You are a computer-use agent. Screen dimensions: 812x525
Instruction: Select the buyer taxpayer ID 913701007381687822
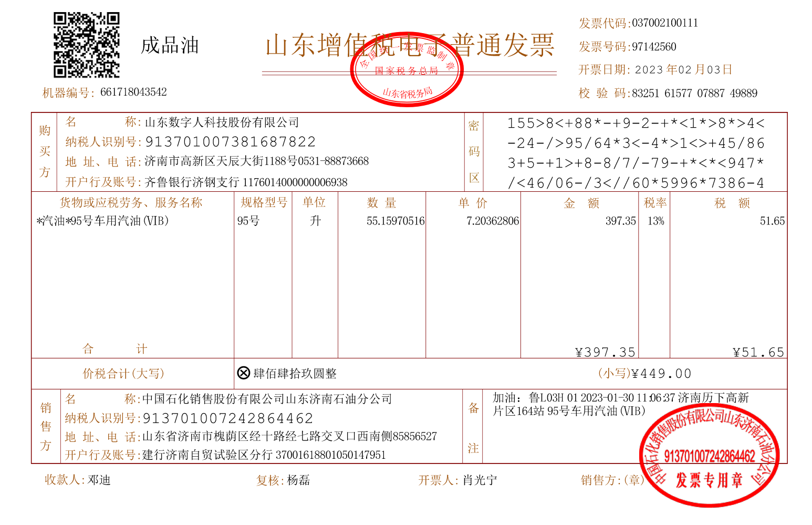(x=230, y=142)
